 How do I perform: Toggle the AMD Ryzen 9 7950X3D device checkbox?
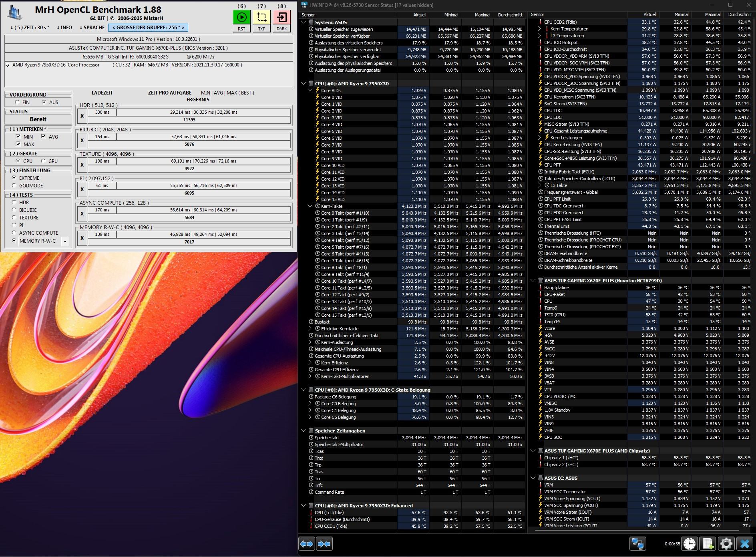(x=8, y=65)
